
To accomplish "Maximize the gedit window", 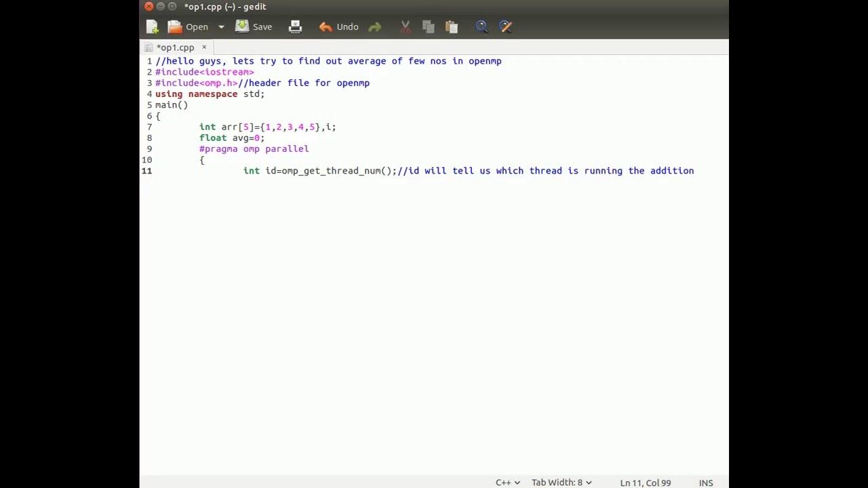I will tap(172, 7).
